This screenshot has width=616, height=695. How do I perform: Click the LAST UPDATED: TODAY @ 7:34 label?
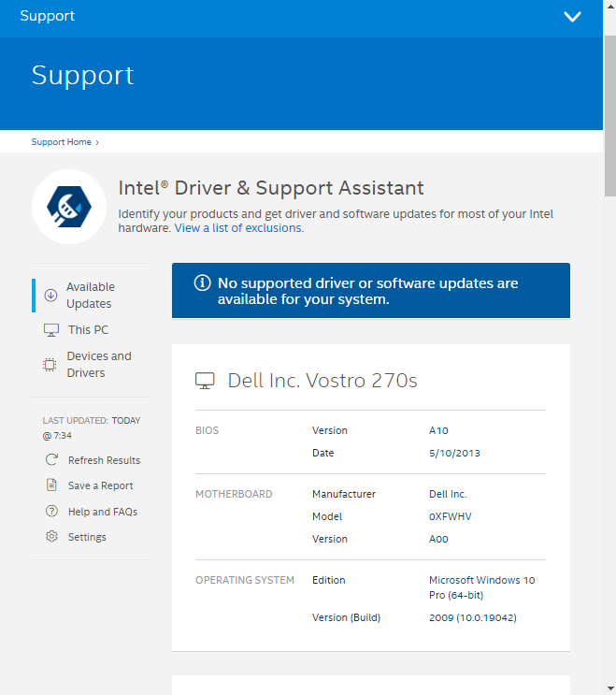pos(92,427)
